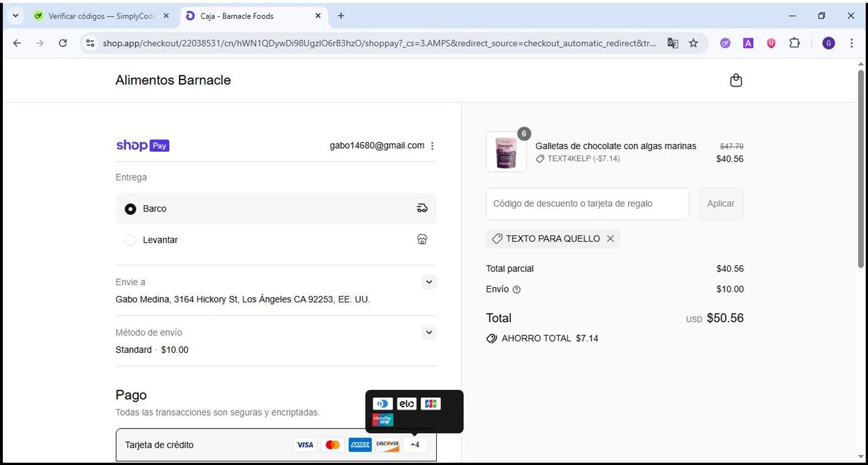View site information icon in address bar
The width and height of the screenshot is (868, 465).
point(90,43)
